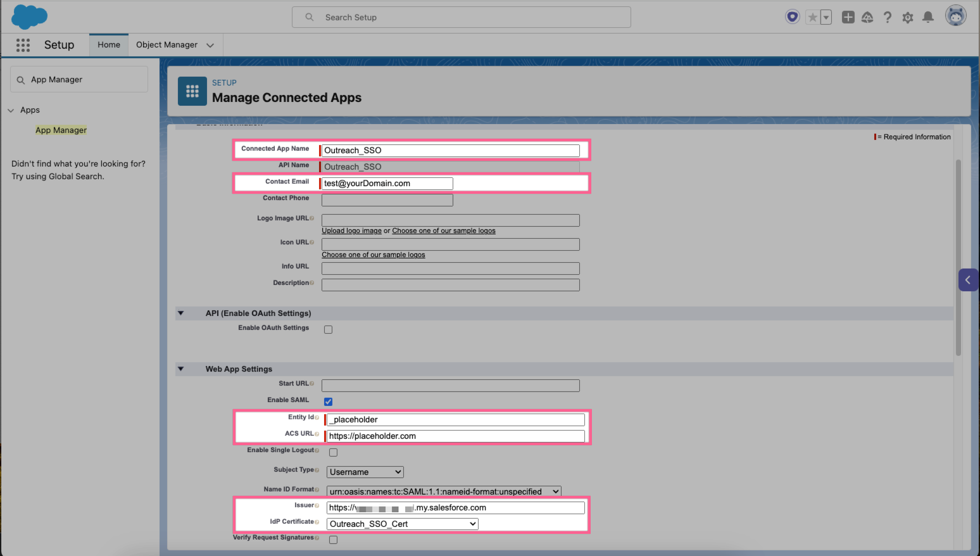Viewport: 980px width, 556px height.
Task: Open the Subject Type dropdown
Action: [365, 472]
